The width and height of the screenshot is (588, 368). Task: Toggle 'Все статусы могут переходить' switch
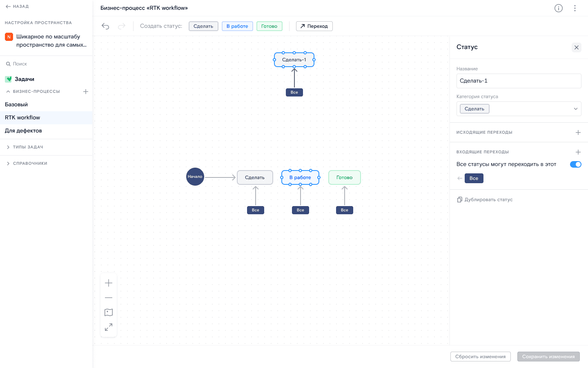[x=576, y=164]
